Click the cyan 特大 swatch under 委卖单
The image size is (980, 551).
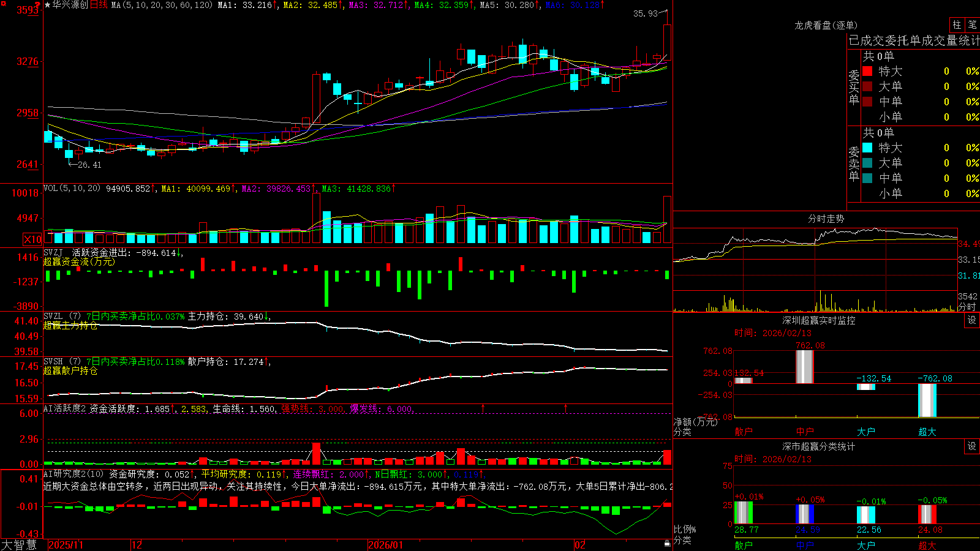867,148
